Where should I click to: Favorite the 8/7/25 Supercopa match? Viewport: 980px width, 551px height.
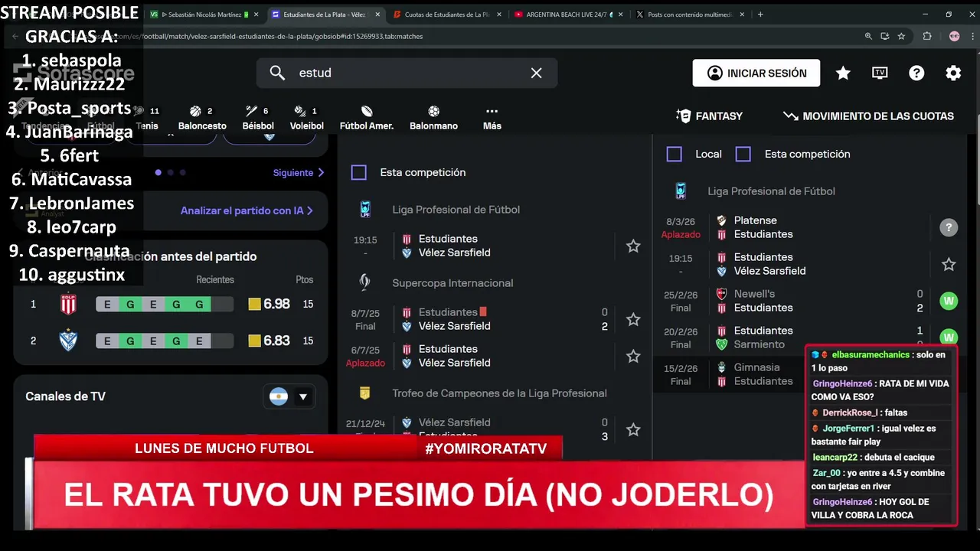point(633,319)
